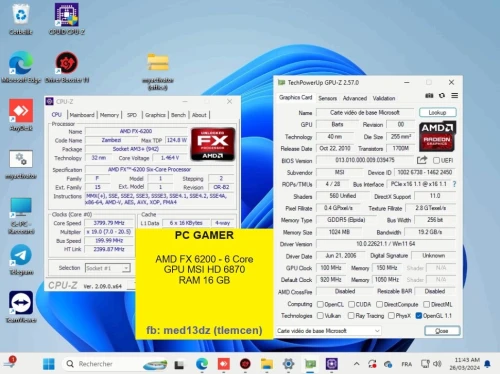Toggle the OpenCL checkbox
This screenshot has height=374, width=500.
point(320,304)
